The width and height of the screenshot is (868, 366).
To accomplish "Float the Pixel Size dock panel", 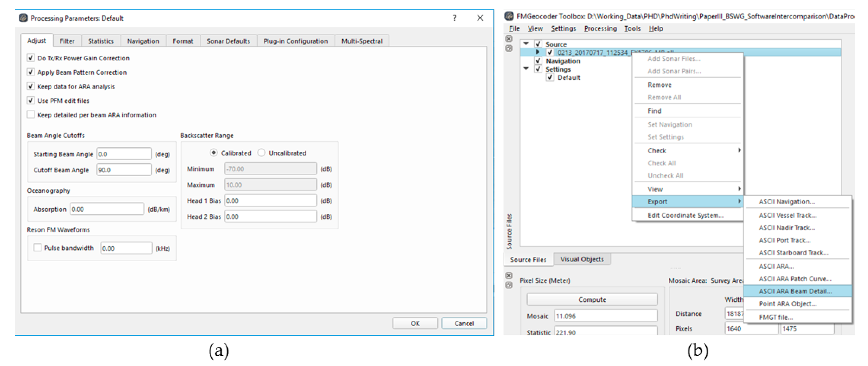I will coord(509,285).
